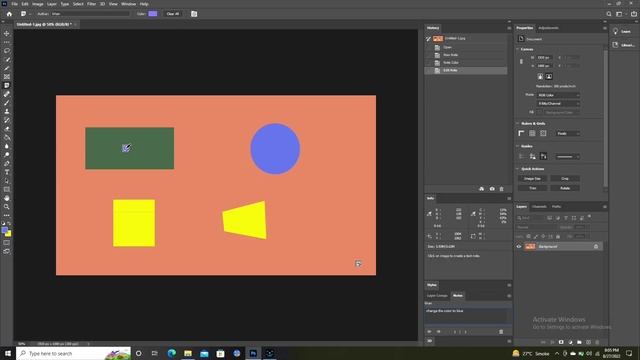Open the History panel flyout menu
This screenshot has width=640, height=360.
[509, 28]
